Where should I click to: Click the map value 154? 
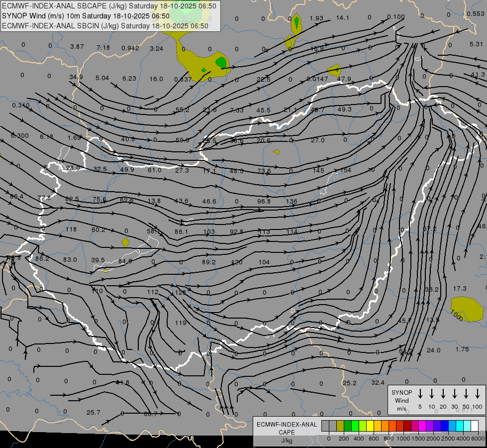(x=346, y=170)
